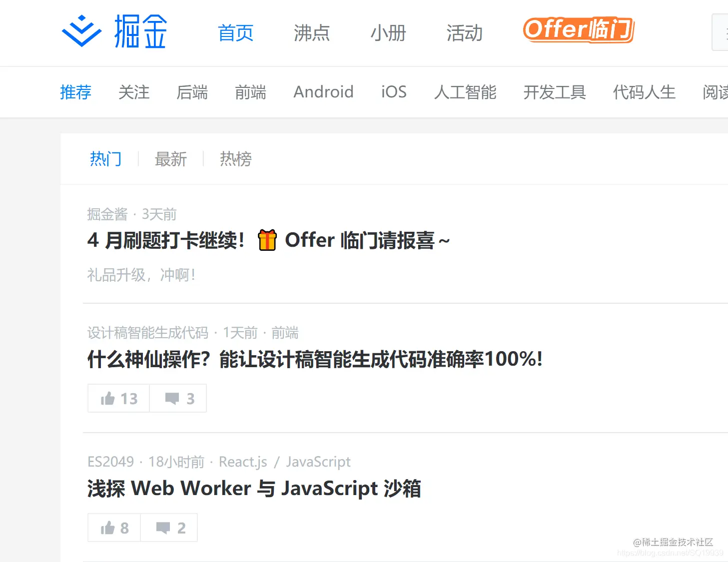728x562 pixels.
Task: Click the Juejin logo icon
Action: (x=81, y=31)
